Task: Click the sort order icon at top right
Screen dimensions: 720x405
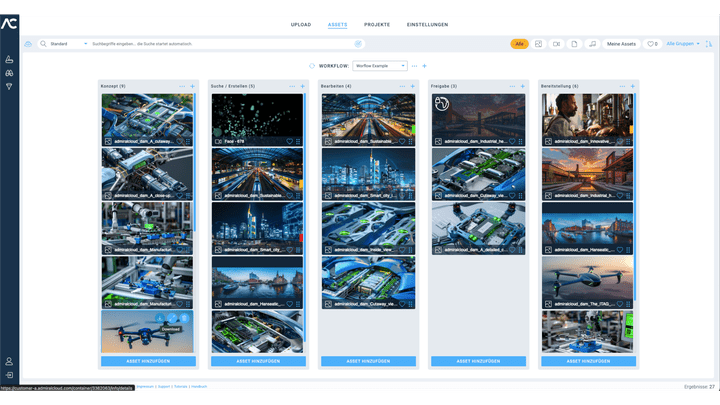Action: 709,44
